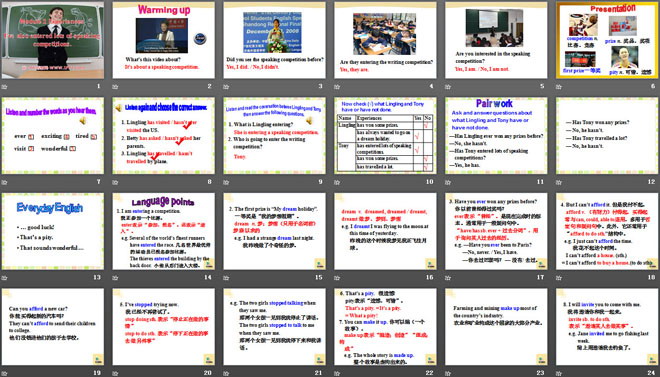Select slide 15 about 'My dream holiday'

click(x=274, y=231)
